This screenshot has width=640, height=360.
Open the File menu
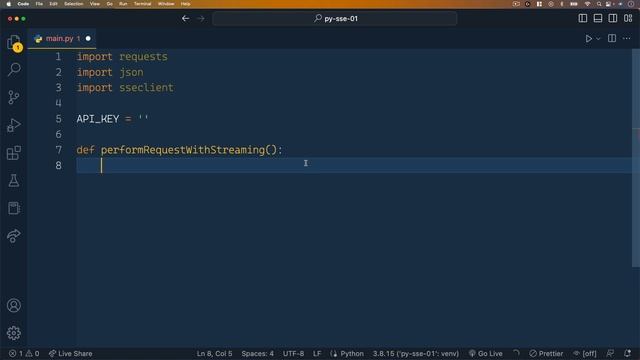tap(39, 4)
